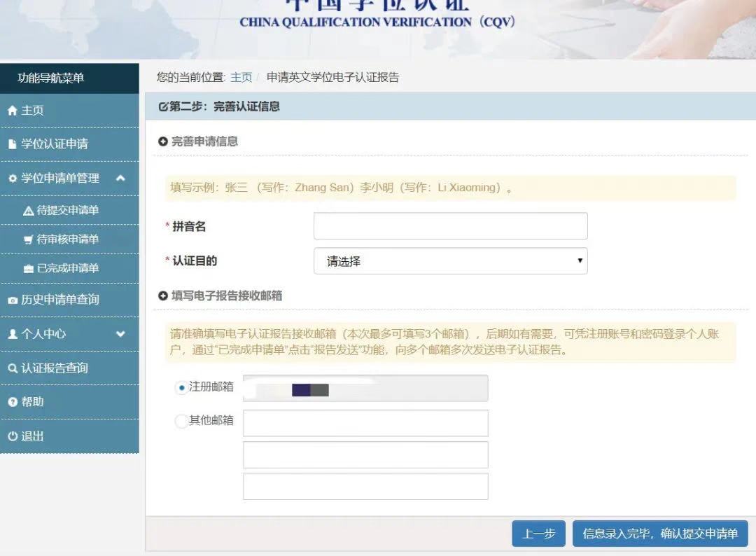Open the 认证目的 dropdown list

tap(450, 261)
